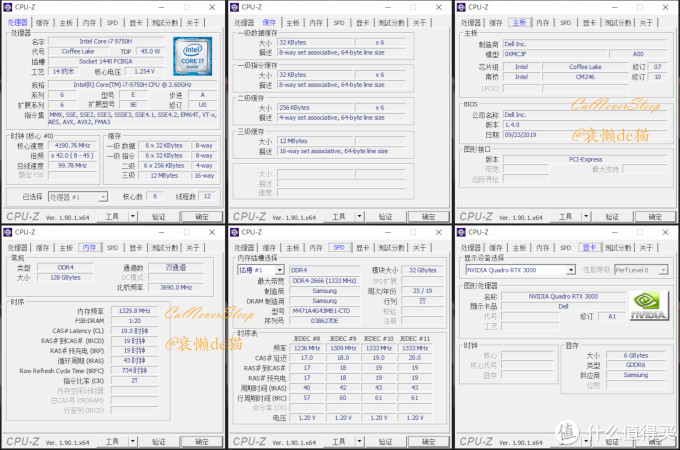The width and height of the screenshot is (680, 450).
Task: Switch to the 缓存 tab in the processor window
Action: pyautogui.click(x=42, y=23)
